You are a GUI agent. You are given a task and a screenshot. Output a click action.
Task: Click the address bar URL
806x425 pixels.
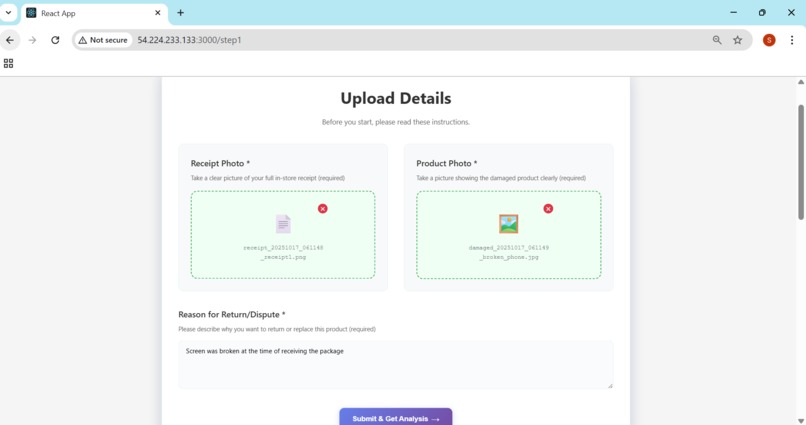(189, 40)
